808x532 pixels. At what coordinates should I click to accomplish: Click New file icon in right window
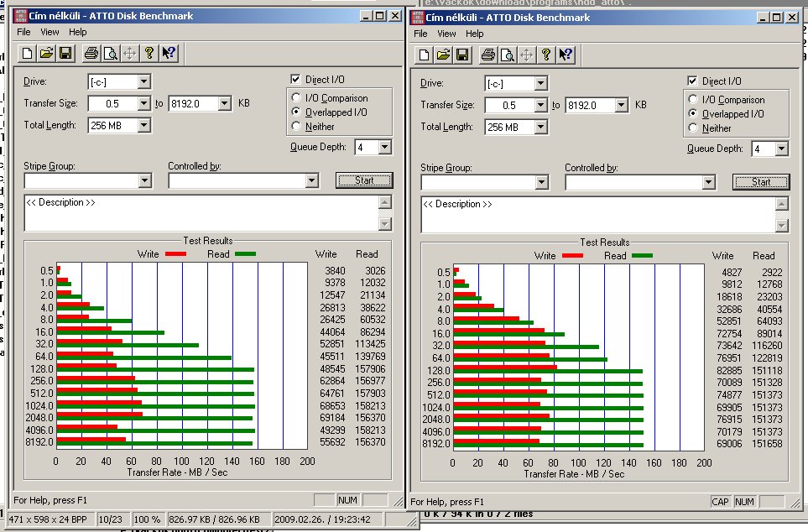click(x=424, y=55)
